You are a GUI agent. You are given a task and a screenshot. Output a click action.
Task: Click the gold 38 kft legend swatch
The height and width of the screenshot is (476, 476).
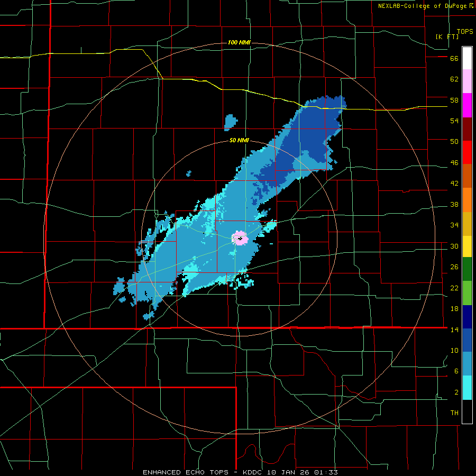coord(467,224)
